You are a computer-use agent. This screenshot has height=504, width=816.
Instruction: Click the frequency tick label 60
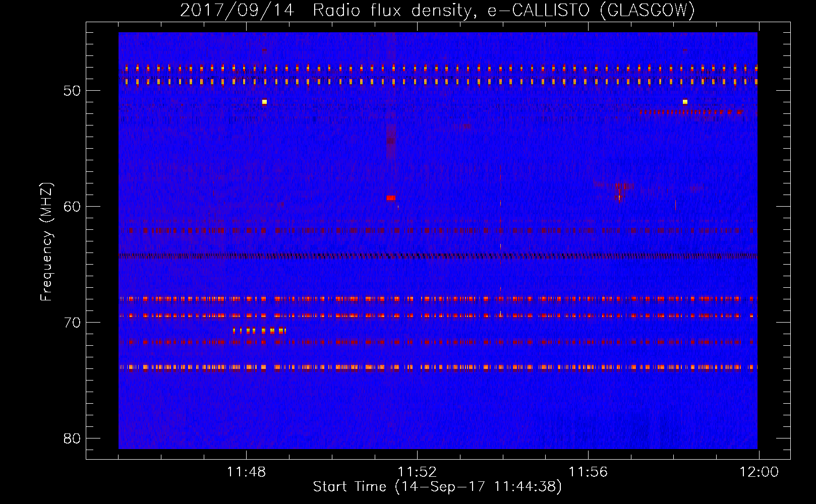(x=72, y=206)
